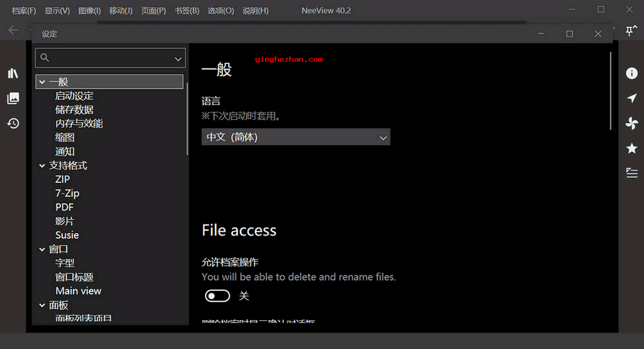This screenshot has height=349, width=644.
Task: Collapse the 一般 tree section
Action: (42, 82)
